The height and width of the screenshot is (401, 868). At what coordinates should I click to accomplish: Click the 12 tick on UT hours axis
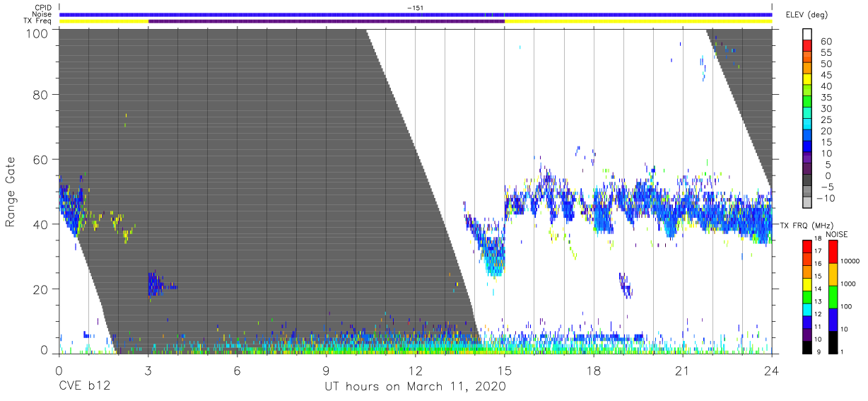pos(416,371)
